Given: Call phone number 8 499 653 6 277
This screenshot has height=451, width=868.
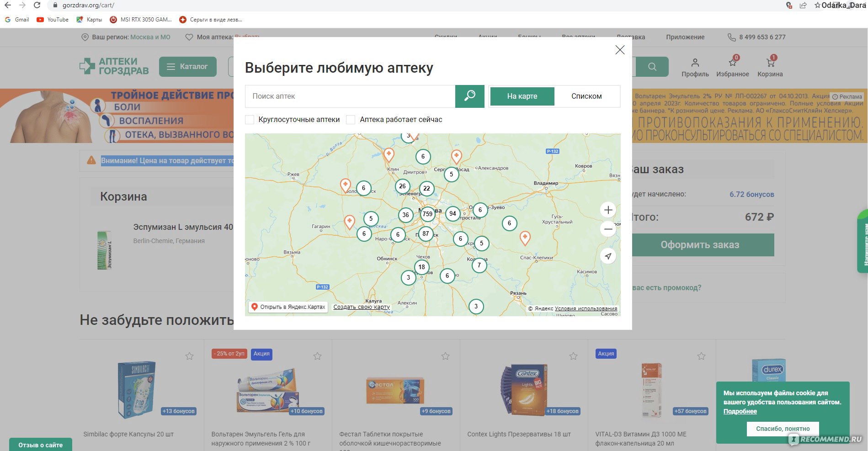Looking at the screenshot, I should pyautogui.click(x=762, y=37).
